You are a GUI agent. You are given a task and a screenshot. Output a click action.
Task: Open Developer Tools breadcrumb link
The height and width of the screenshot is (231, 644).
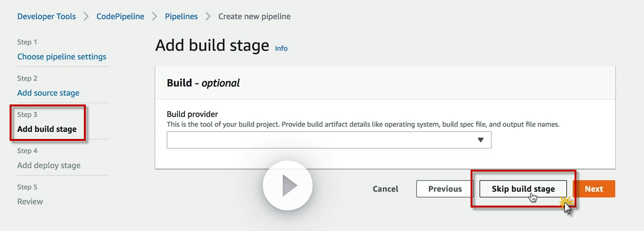pos(46,16)
